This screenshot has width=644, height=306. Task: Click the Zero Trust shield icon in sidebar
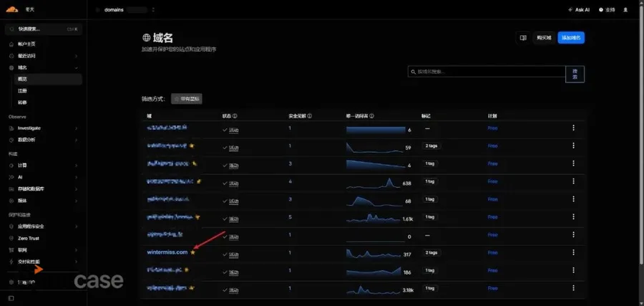pos(11,238)
